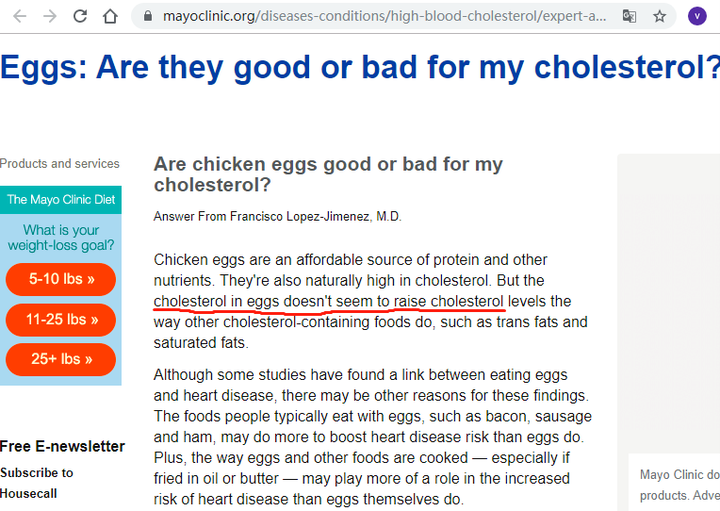This screenshot has height=511, width=720.
Task: Click the browser forward arrow
Action: (x=50, y=16)
